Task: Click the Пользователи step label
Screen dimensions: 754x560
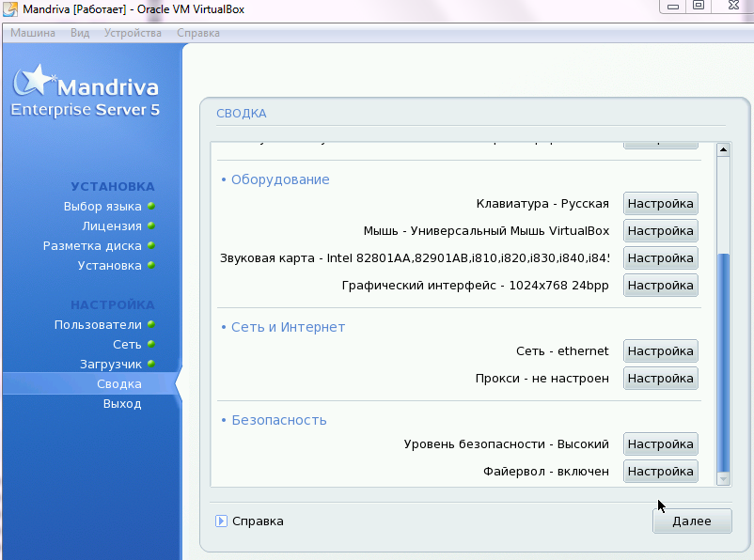Action: (98, 325)
